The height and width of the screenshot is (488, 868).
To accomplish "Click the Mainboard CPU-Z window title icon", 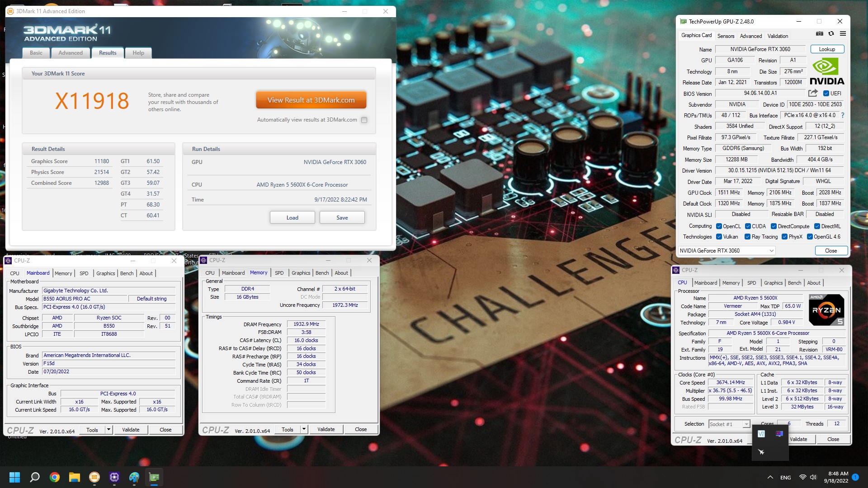I will pyautogui.click(x=8, y=261).
